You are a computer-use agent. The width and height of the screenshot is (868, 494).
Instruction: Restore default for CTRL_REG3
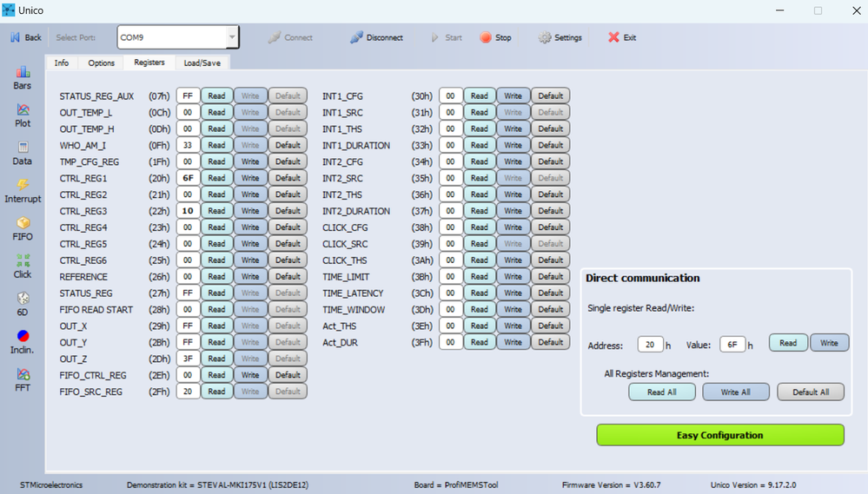tap(288, 211)
